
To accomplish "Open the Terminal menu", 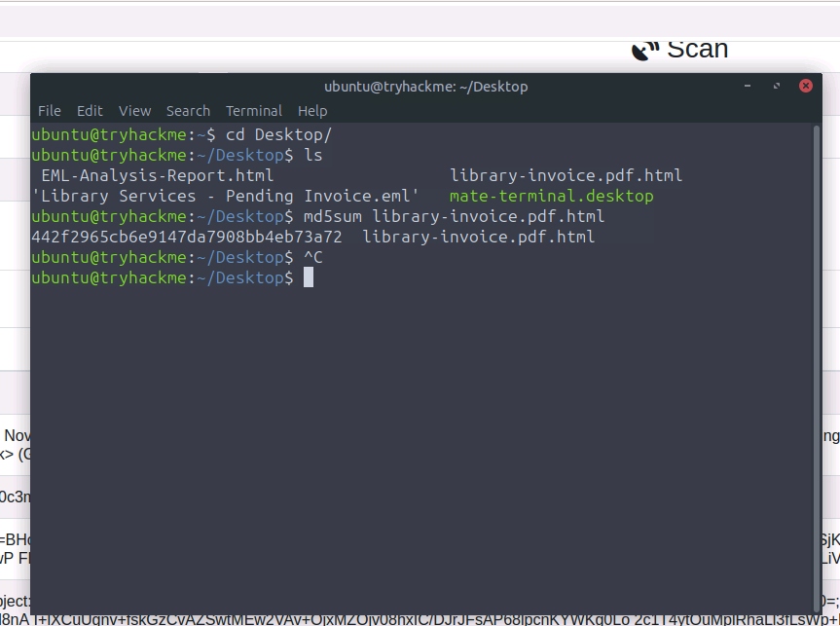I will click(x=254, y=111).
